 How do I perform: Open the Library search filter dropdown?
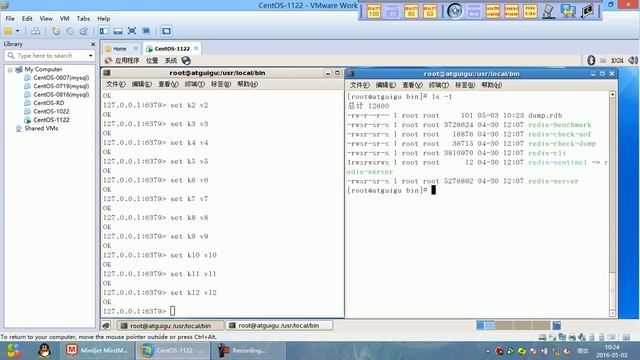pos(91,56)
